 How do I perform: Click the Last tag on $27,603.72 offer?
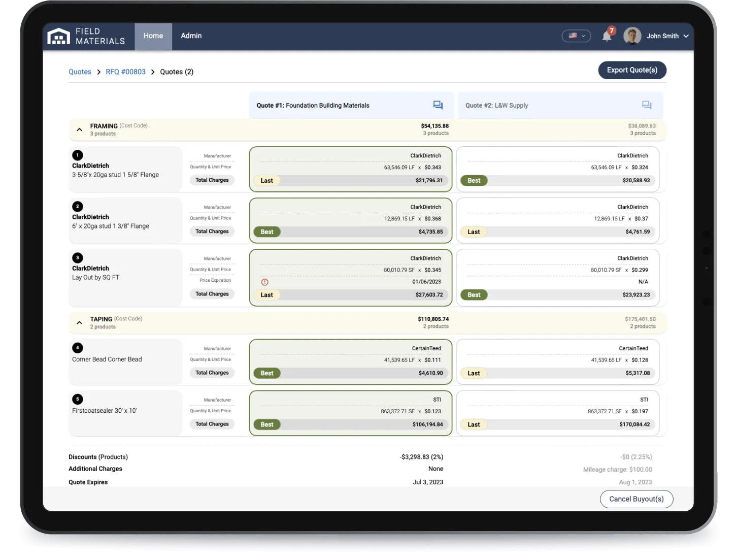267,295
